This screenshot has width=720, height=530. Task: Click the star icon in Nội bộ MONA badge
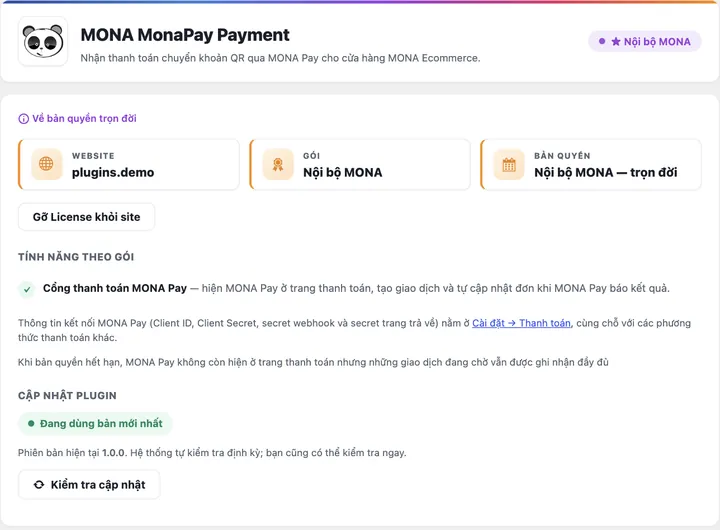[616, 42]
